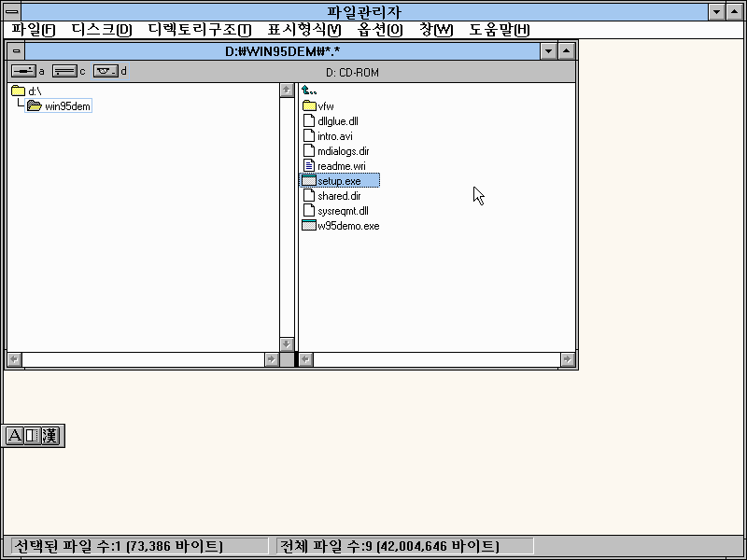The height and width of the screenshot is (560, 747).
Task: Select the d:\ root folder
Action: pyautogui.click(x=26, y=91)
